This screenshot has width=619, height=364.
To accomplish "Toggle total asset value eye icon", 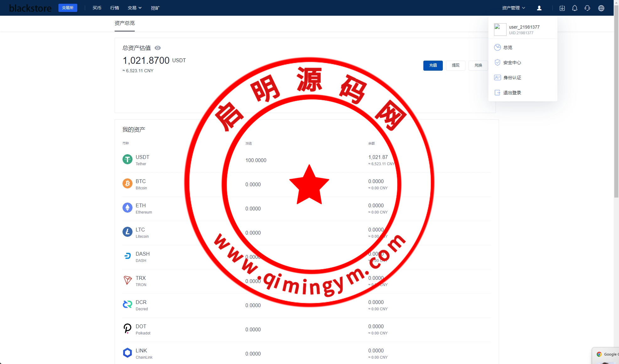I will (x=158, y=48).
